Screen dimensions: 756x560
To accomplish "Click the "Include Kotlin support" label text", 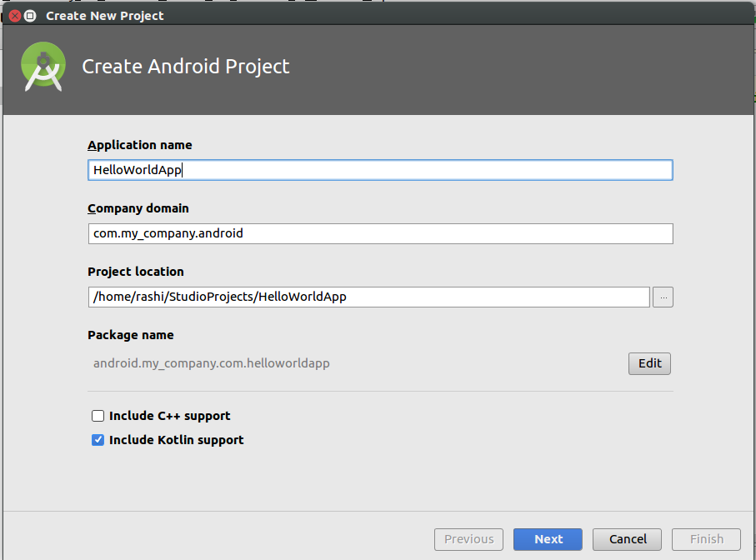I will 177,440.
